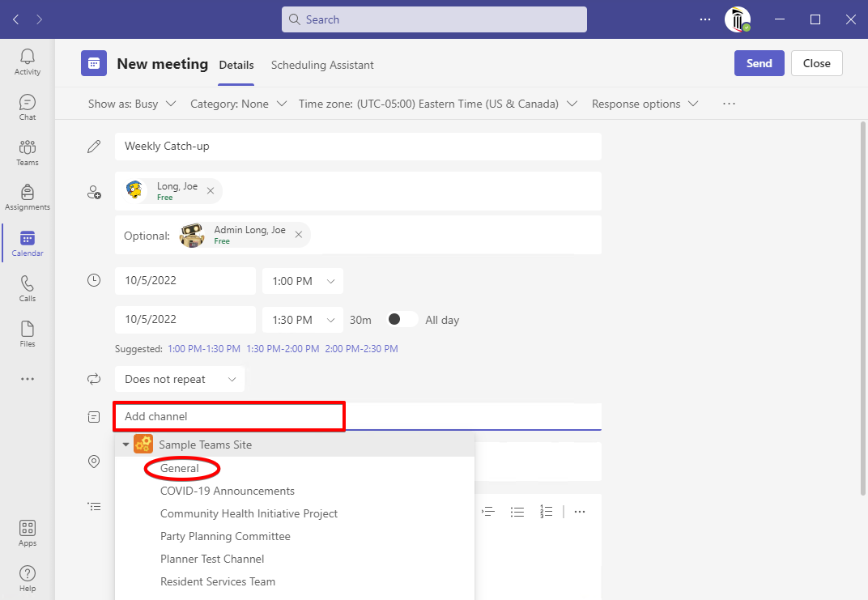The height and width of the screenshot is (600, 868).
Task: Send the meeting invite
Action: point(759,63)
